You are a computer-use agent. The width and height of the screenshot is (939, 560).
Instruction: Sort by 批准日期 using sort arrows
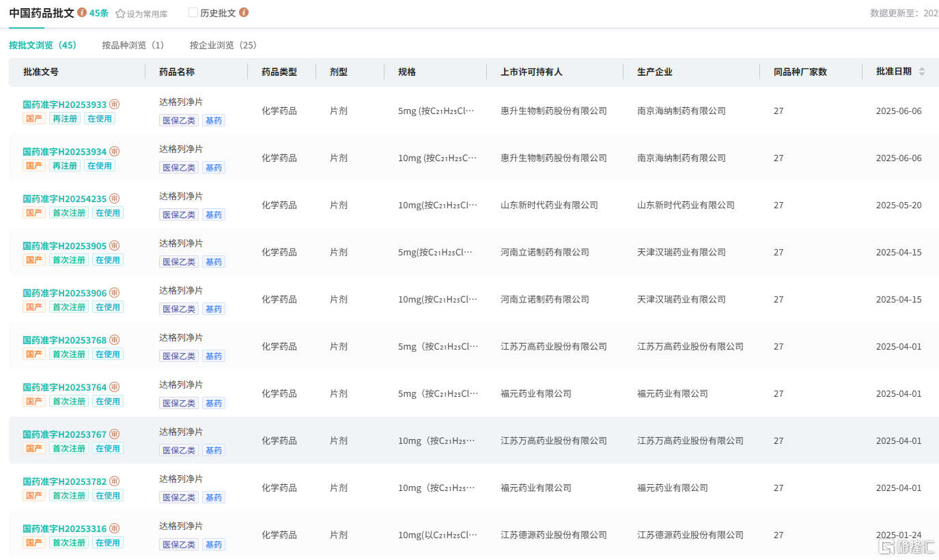pos(921,72)
